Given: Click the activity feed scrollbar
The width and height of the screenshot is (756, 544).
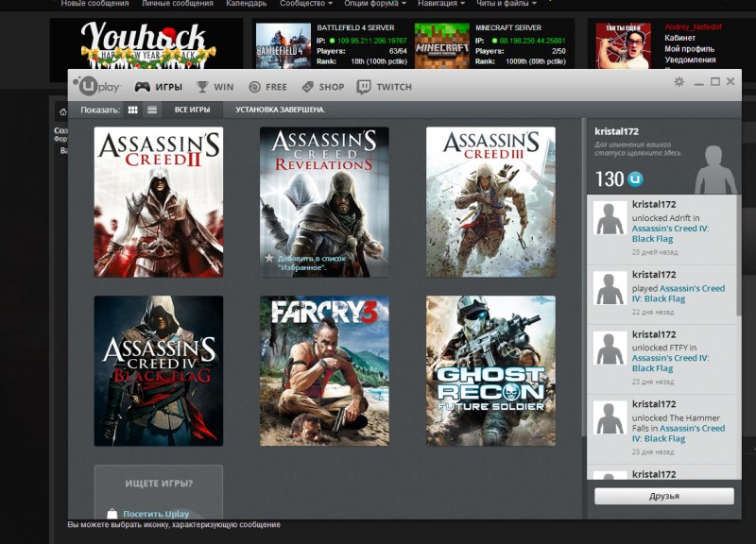Looking at the screenshot, I should tap(739, 255).
